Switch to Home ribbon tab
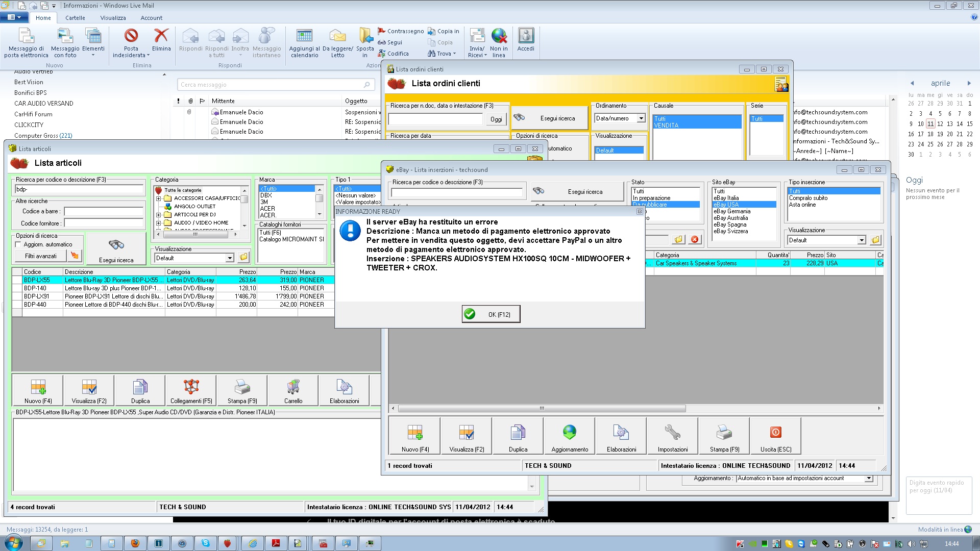 [x=43, y=18]
